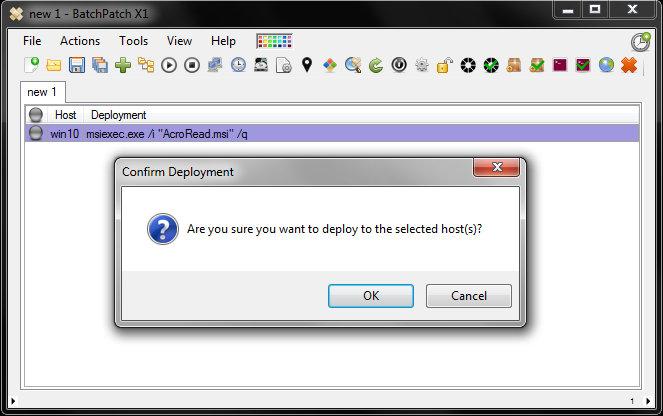Open the rainbow color grid palette
Viewport: 663px width, 416px height.
tap(274, 41)
